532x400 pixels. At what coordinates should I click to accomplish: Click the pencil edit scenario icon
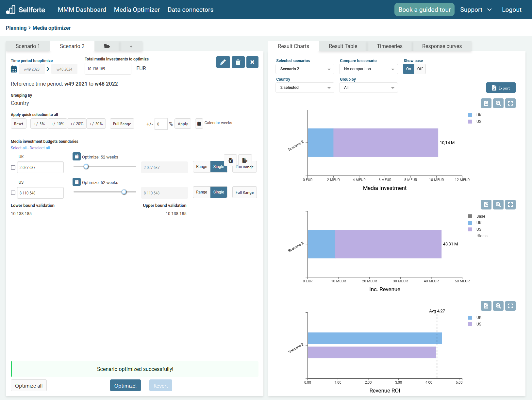pyautogui.click(x=223, y=62)
